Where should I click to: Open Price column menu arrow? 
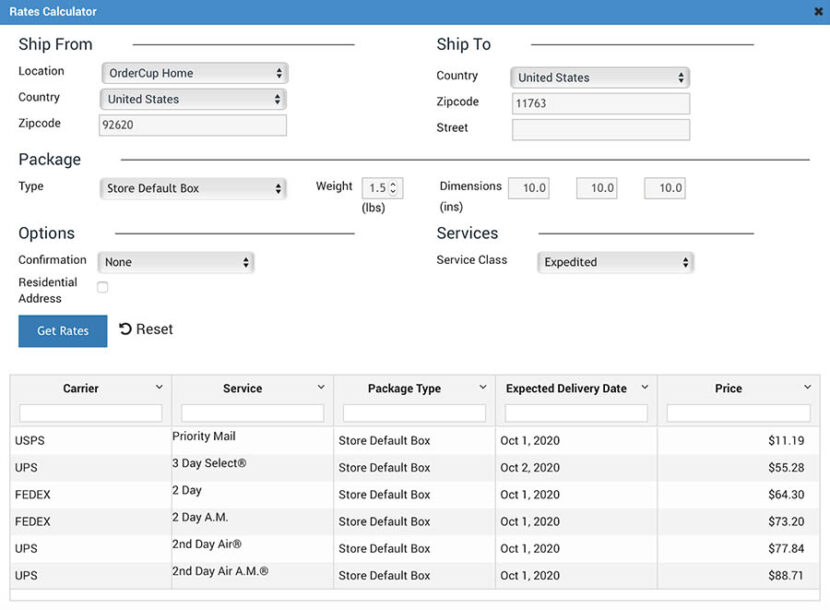807,387
